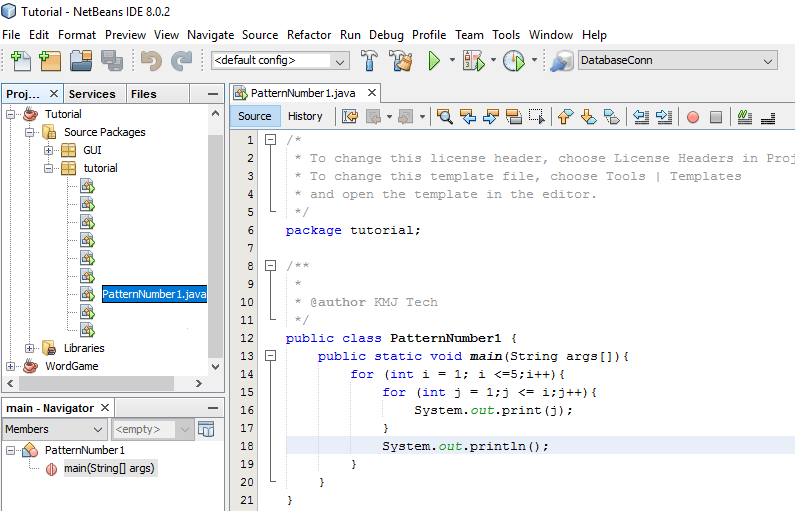
Task: Select PatternNumber1.java in project tree
Action: tap(154, 294)
